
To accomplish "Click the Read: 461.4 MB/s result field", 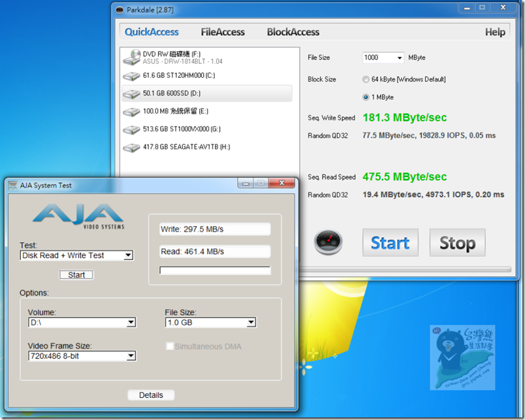I will tap(215, 251).
